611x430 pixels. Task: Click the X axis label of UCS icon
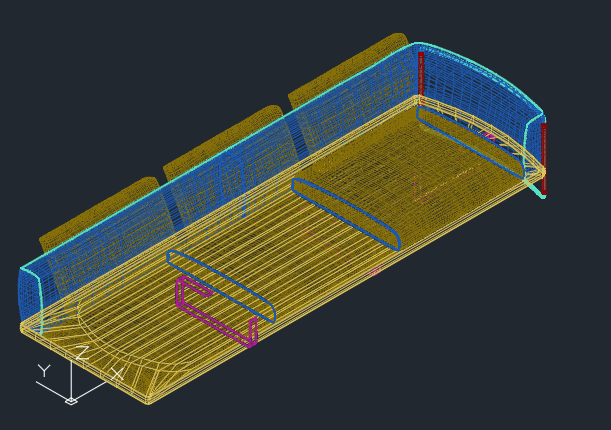point(117,374)
